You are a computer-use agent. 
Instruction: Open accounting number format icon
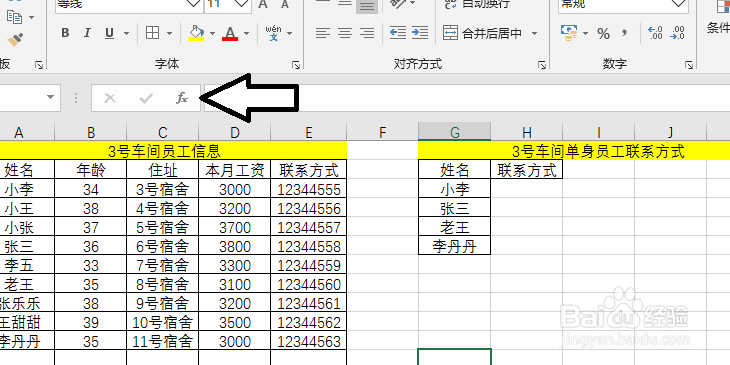(569, 33)
